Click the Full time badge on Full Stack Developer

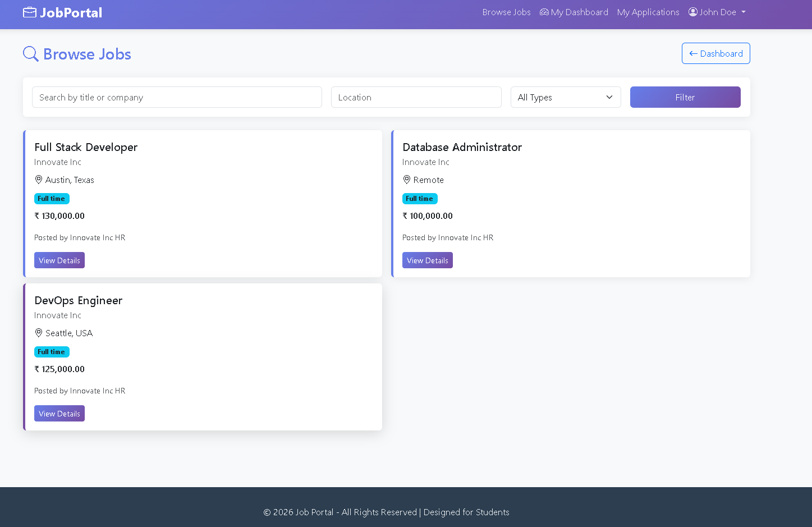pyautogui.click(x=52, y=199)
